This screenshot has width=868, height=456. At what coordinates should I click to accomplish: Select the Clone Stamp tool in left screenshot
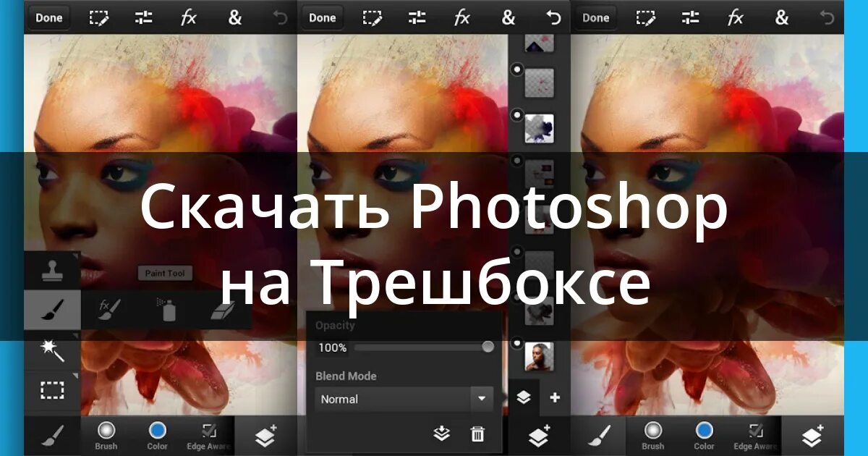(52, 270)
